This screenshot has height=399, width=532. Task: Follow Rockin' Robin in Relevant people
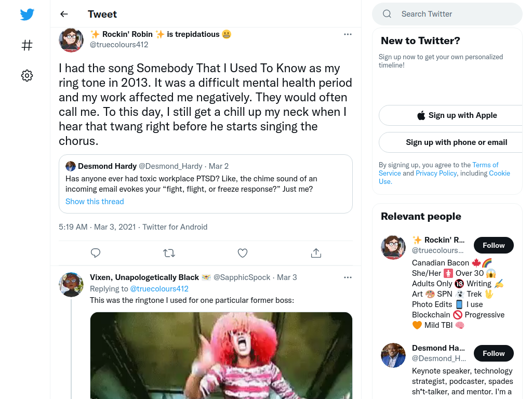pos(494,245)
